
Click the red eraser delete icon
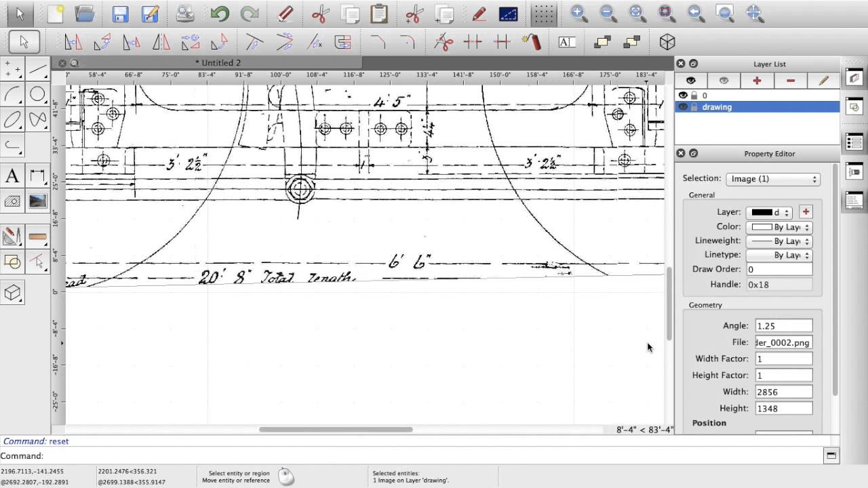(x=285, y=14)
